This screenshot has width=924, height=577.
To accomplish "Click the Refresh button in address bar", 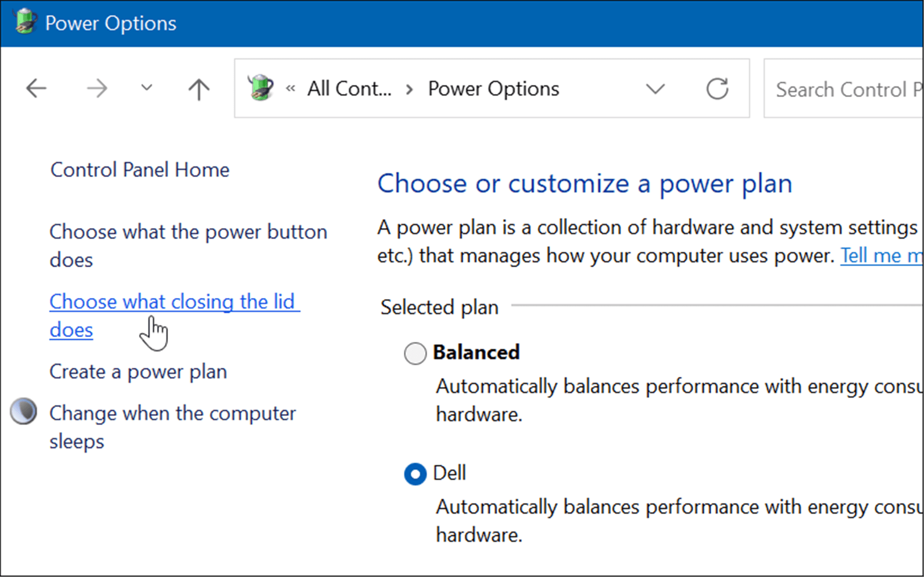I will pos(717,89).
